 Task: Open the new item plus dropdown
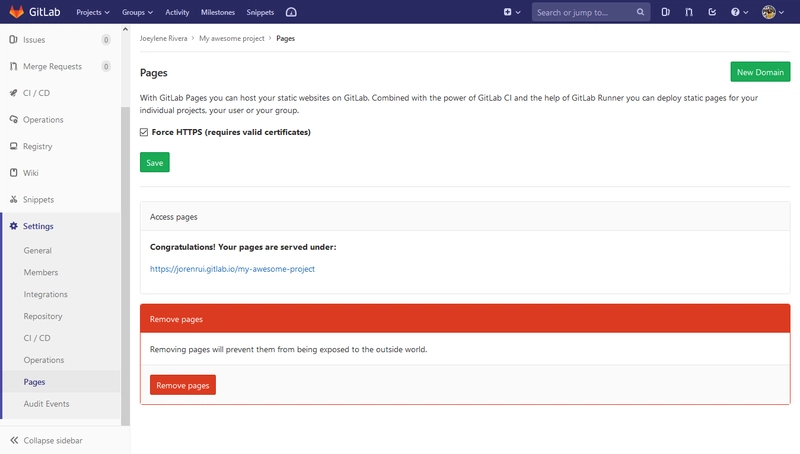coord(512,12)
